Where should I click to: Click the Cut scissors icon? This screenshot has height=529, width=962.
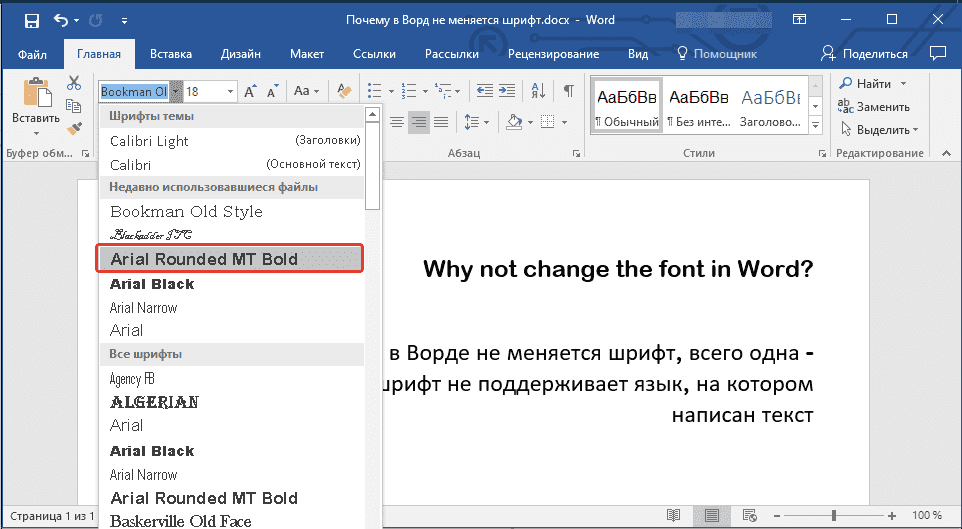point(74,84)
